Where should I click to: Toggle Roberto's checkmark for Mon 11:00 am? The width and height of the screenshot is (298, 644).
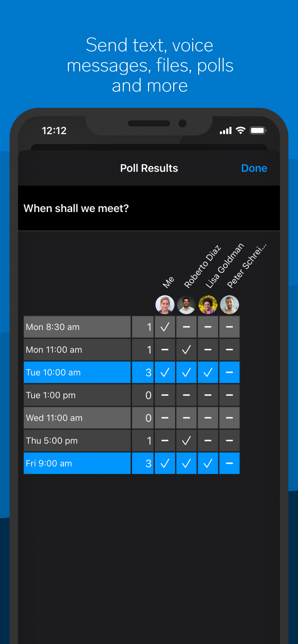[186, 350]
